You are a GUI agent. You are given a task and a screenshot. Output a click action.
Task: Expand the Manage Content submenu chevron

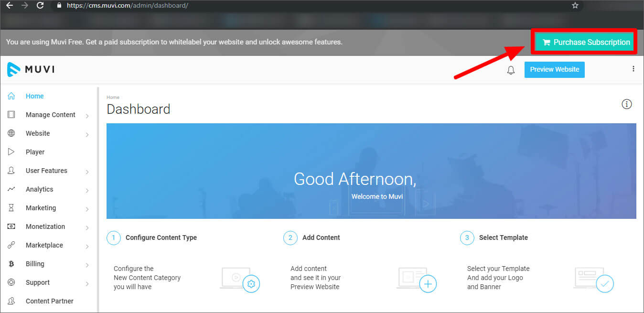pyautogui.click(x=87, y=116)
